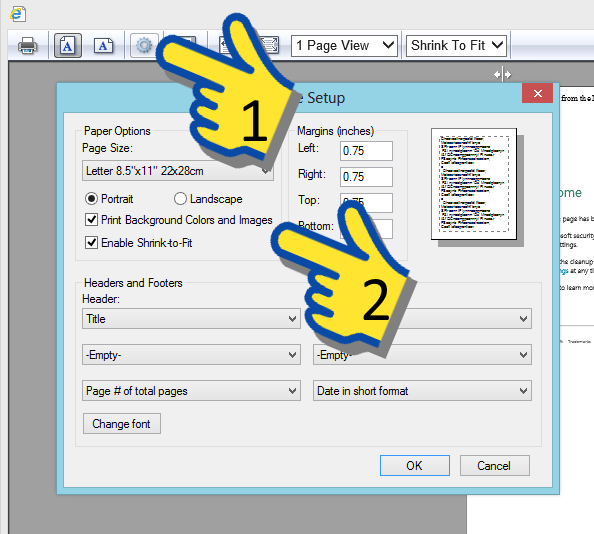This screenshot has height=534, width=594.
Task: Expand the header -Empty- dropdown
Action: click(191, 354)
